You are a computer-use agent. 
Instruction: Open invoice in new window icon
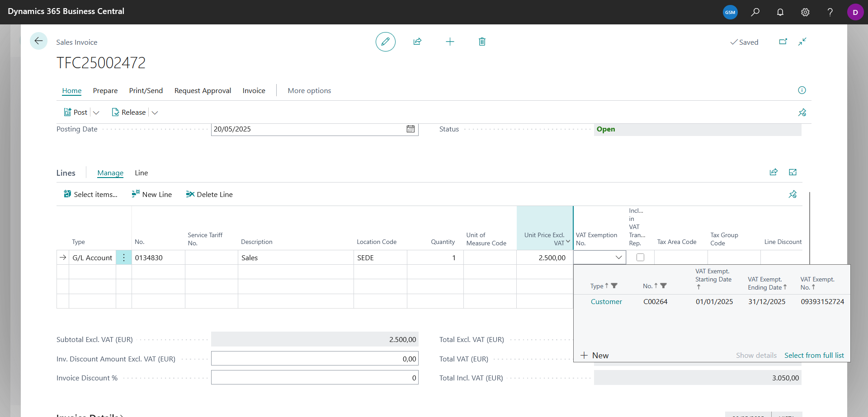(x=783, y=42)
